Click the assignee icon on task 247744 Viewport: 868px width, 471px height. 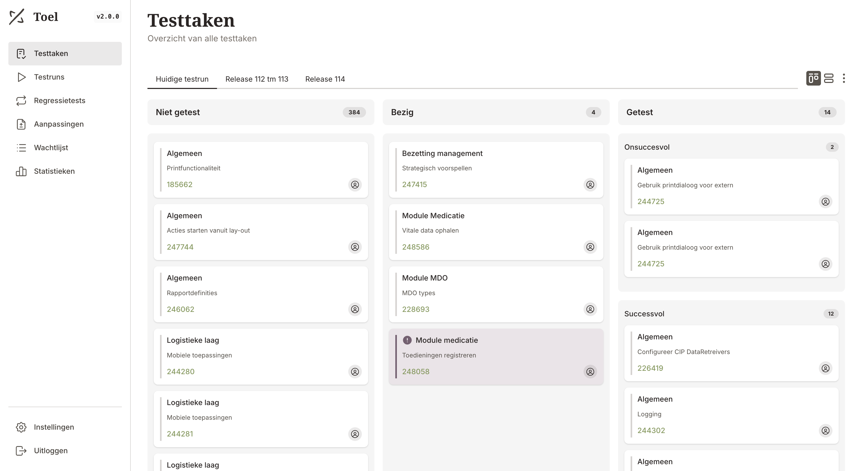point(355,247)
